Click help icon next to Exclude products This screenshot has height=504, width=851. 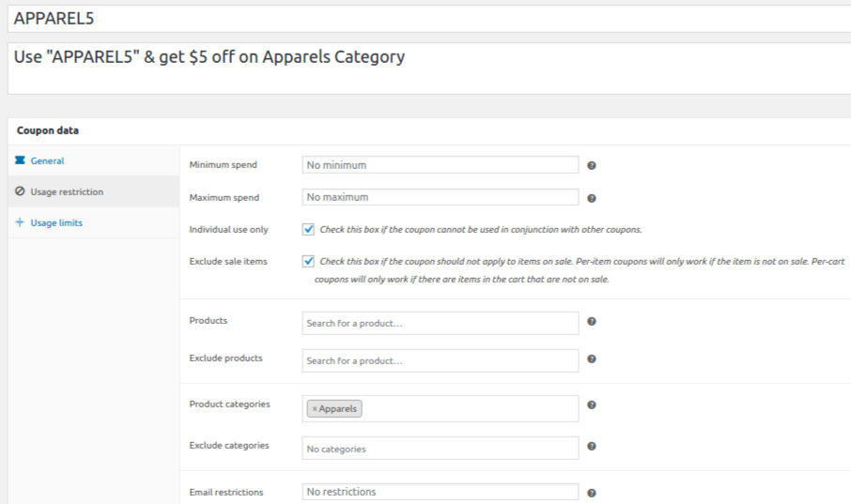(x=592, y=359)
